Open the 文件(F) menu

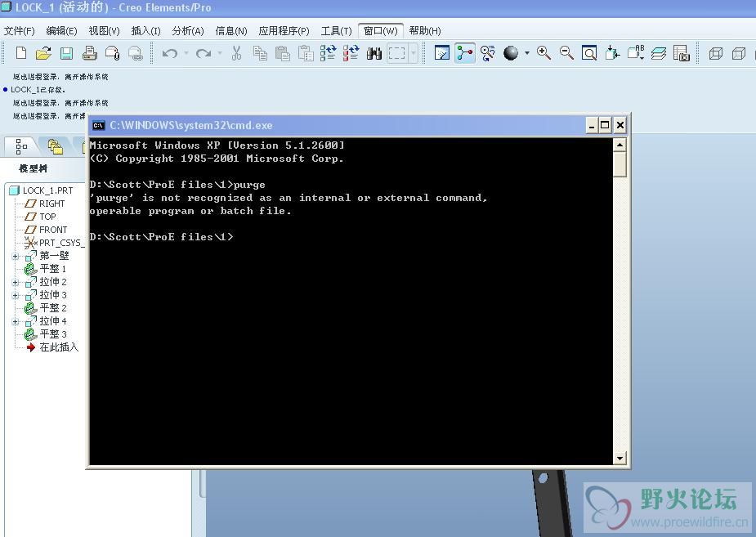coord(20,31)
